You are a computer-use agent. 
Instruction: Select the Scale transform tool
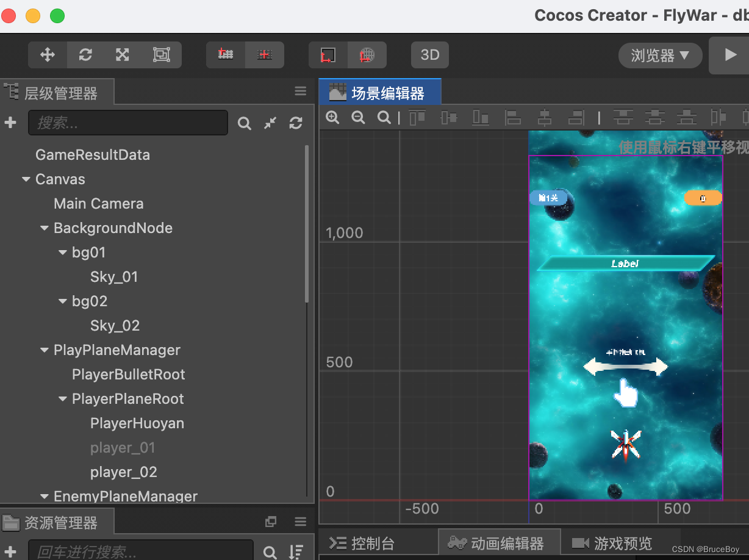pyautogui.click(x=122, y=55)
